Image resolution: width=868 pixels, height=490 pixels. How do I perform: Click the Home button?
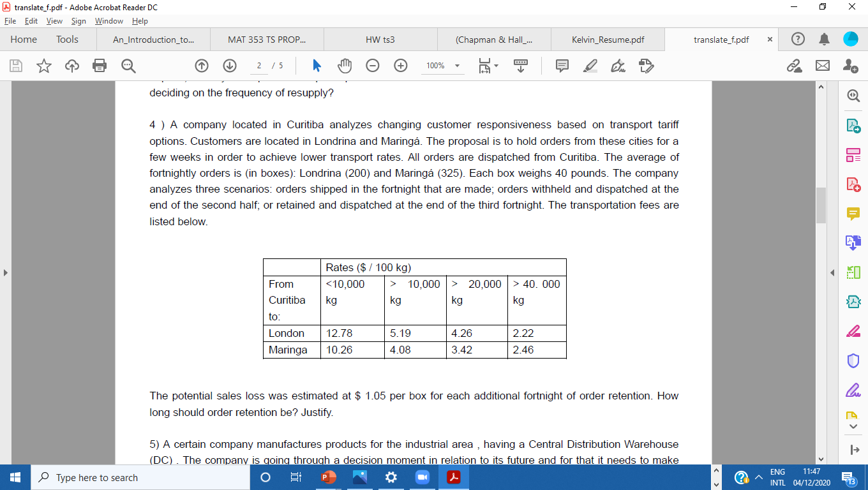(x=24, y=39)
